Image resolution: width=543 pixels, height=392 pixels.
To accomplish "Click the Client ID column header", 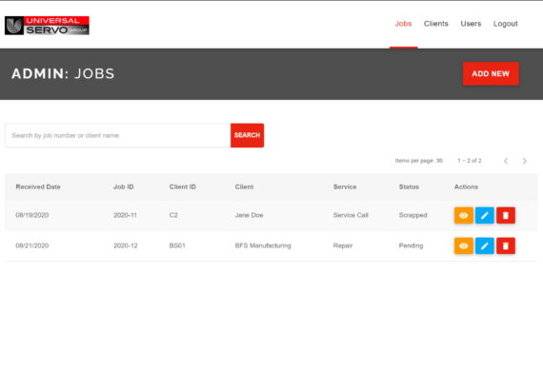I will [183, 186].
